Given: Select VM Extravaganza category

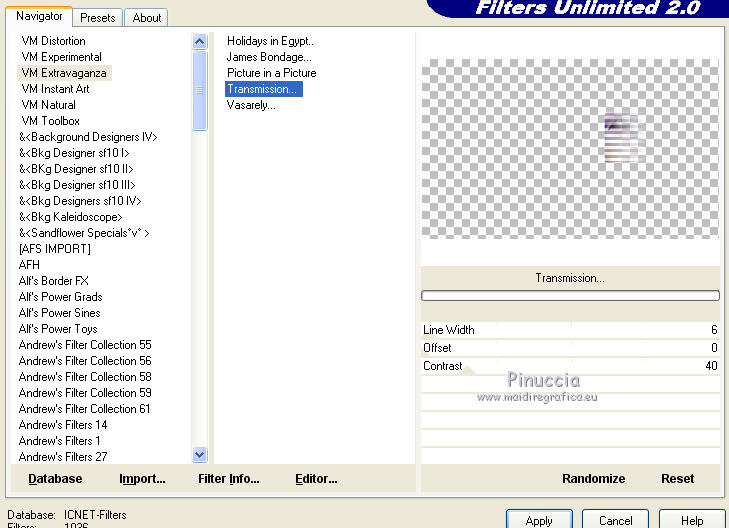Looking at the screenshot, I should [64, 73].
